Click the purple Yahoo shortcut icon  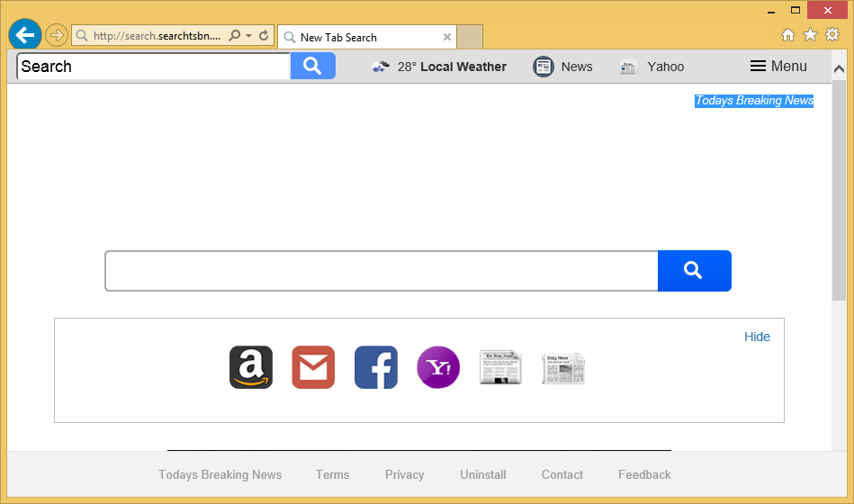click(x=438, y=367)
